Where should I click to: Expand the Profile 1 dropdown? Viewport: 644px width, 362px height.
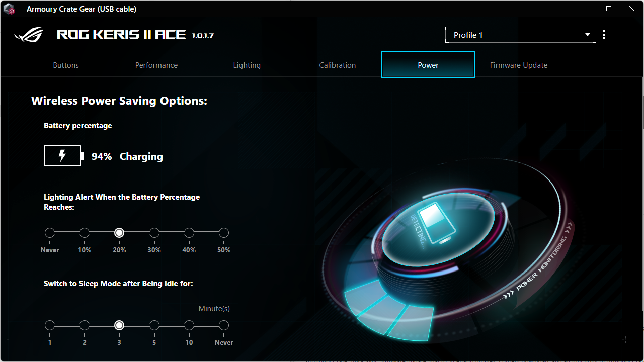click(521, 35)
